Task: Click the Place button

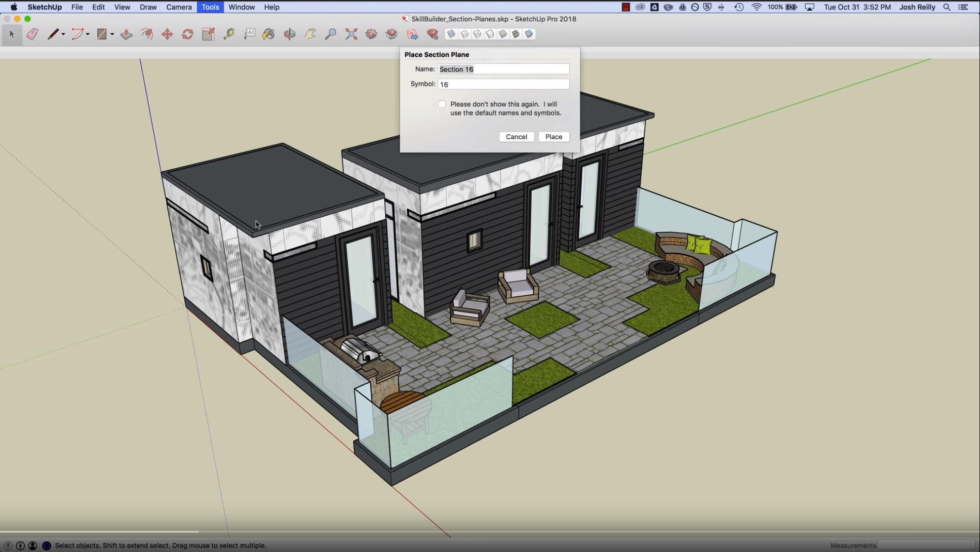Action: 553,137
